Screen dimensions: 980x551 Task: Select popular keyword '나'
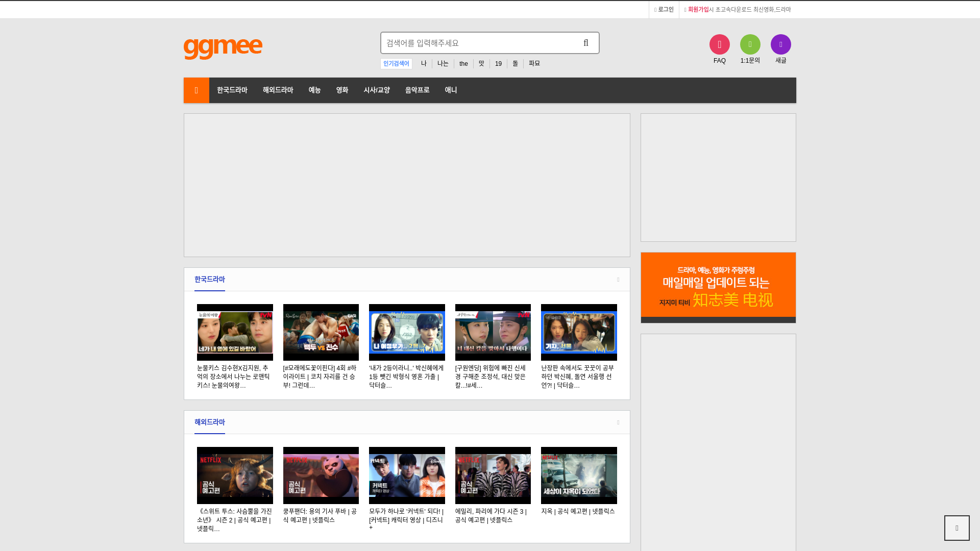[424, 64]
